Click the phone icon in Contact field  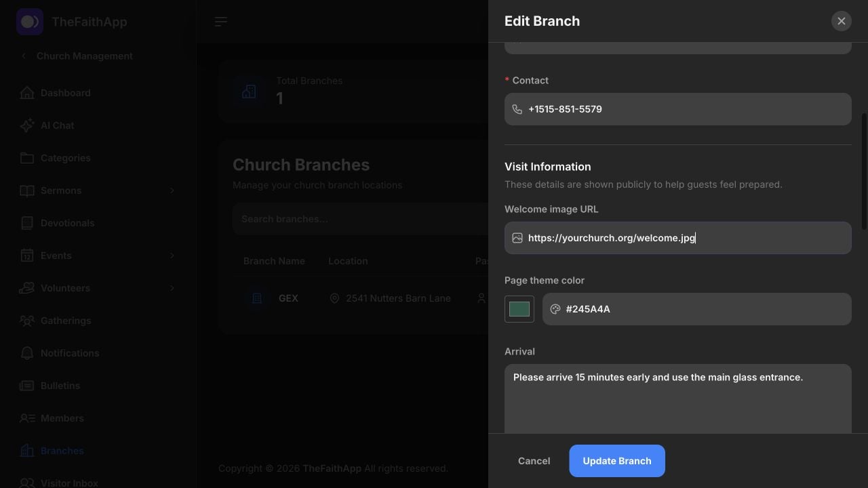(517, 109)
